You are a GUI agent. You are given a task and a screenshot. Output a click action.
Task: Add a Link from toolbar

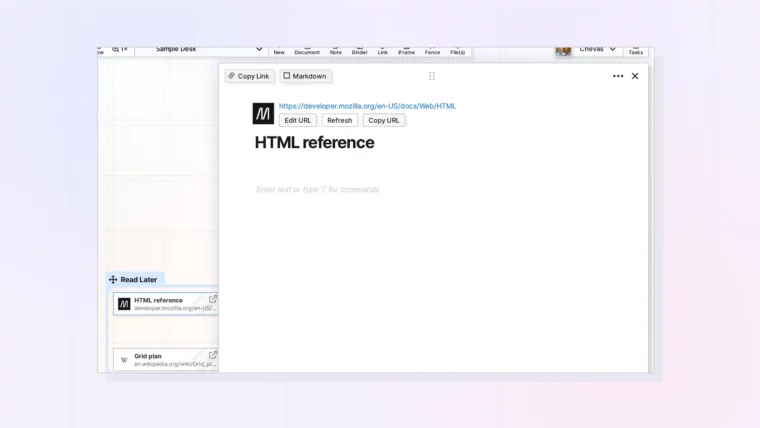pyautogui.click(x=383, y=50)
